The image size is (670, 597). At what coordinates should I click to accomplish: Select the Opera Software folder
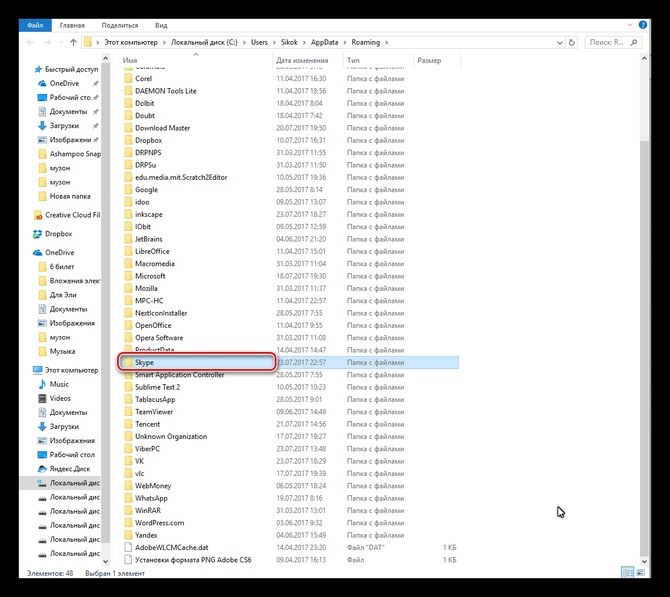[x=288, y=338]
